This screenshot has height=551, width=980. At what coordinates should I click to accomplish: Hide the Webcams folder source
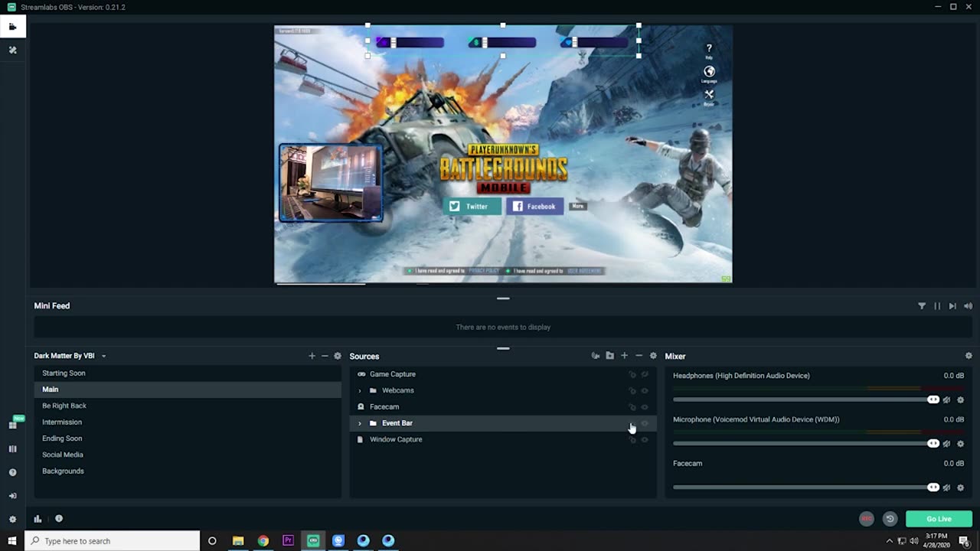click(645, 390)
